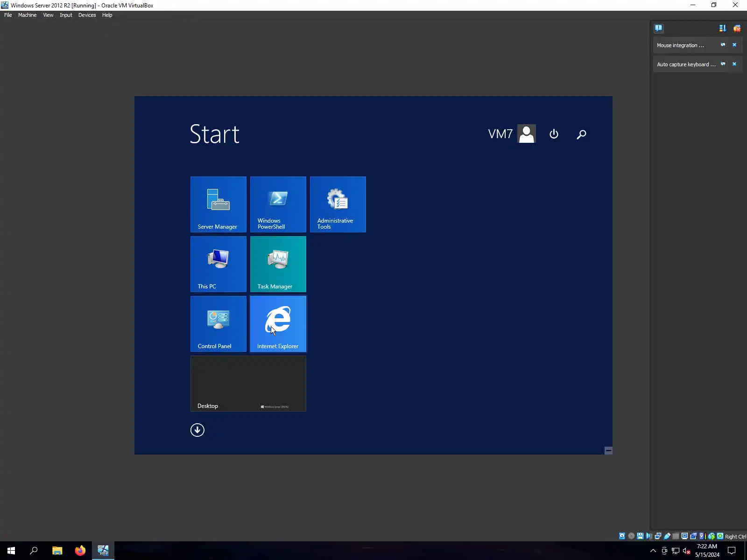Screen dimensions: 747x560
Task: Click the VM7 user account picture
Action: pos(527,134)
